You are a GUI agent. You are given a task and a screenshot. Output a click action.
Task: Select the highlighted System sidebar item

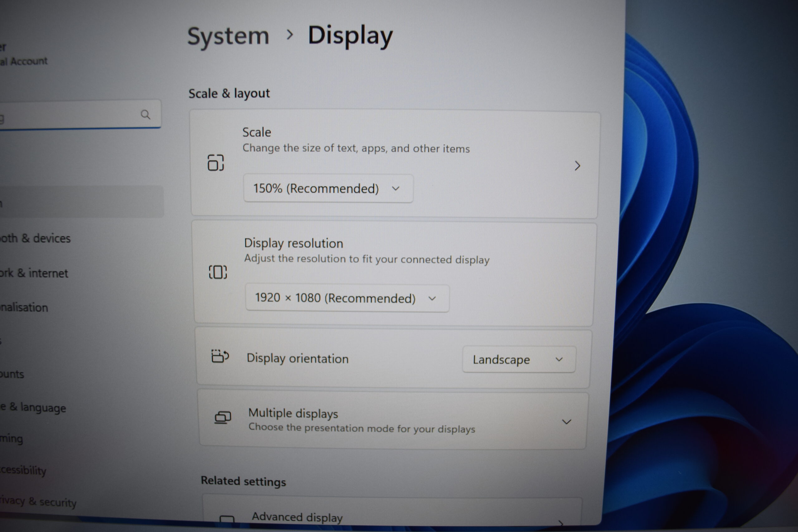(x=82, y=202)
